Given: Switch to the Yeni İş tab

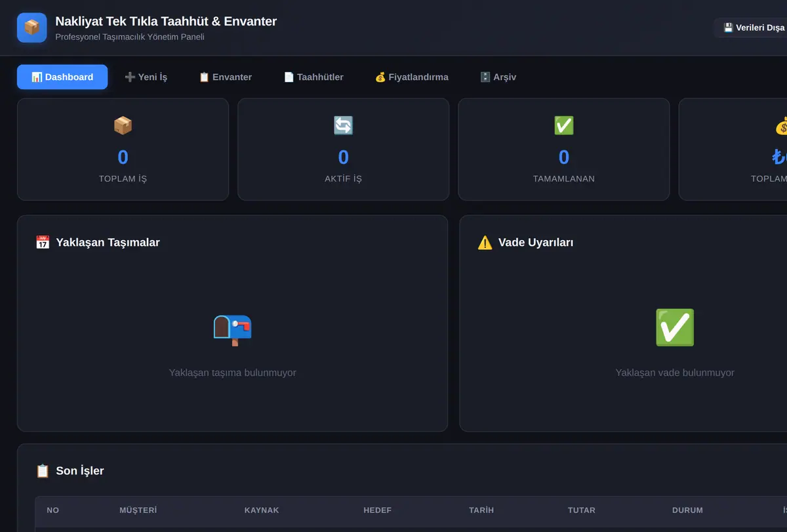Looking at the screenshot, I should [146, 77].
